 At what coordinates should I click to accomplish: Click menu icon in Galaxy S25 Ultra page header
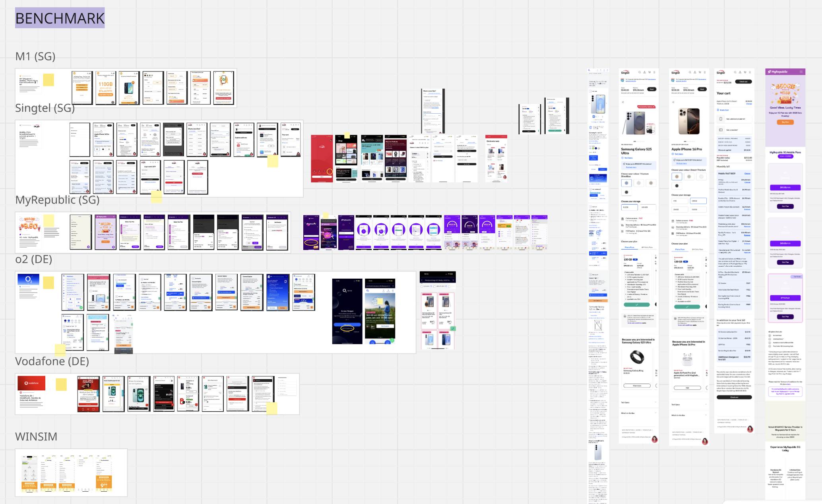pyautogui.click(x=654, y=72)
